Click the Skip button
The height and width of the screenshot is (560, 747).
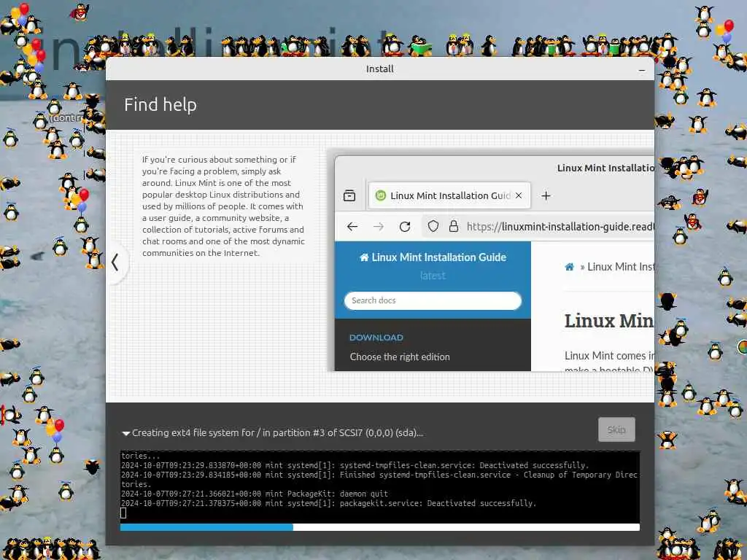tap(616, 429)
